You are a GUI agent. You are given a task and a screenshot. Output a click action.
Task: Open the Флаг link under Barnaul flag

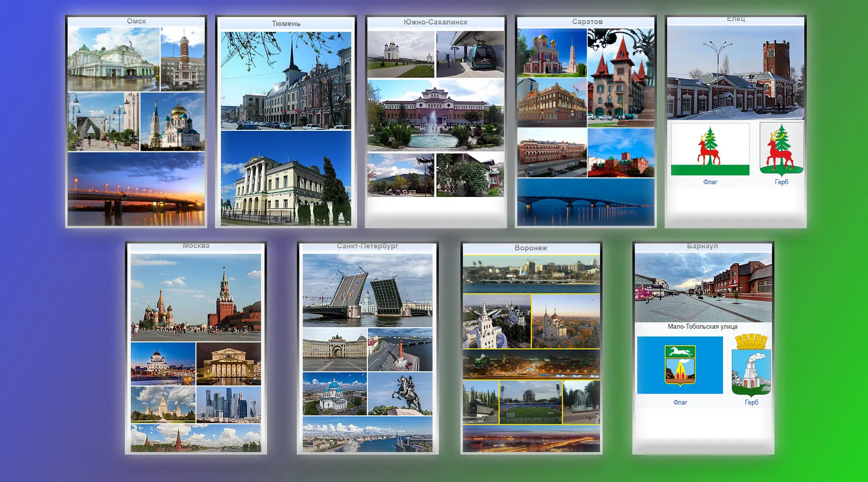tap(680, 403)
